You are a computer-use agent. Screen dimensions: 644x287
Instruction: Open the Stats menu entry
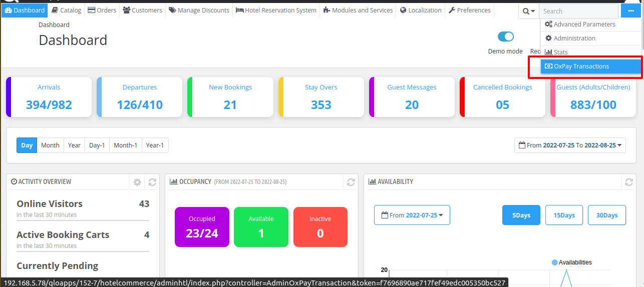(x=560, y=52)
